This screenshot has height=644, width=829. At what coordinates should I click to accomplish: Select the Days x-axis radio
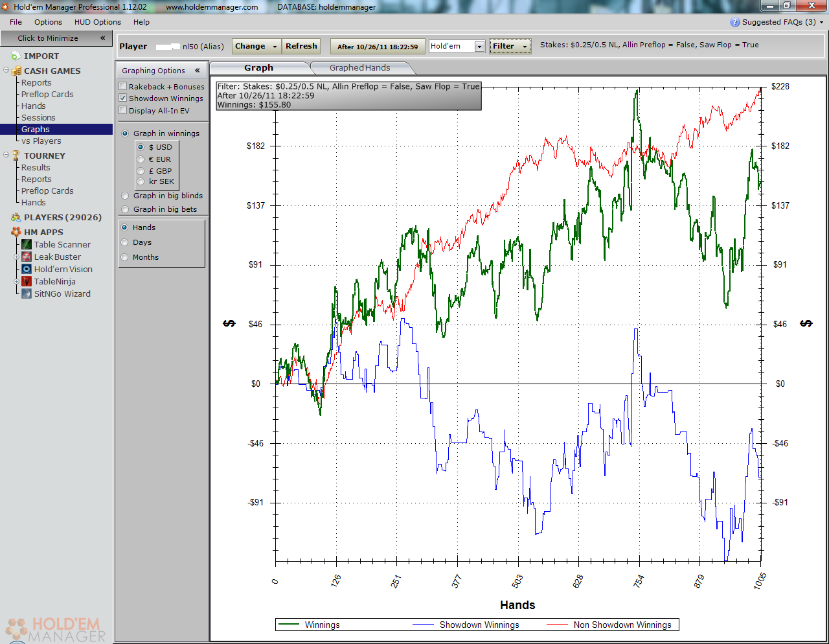pyautogui.click(x=124, y=242)
